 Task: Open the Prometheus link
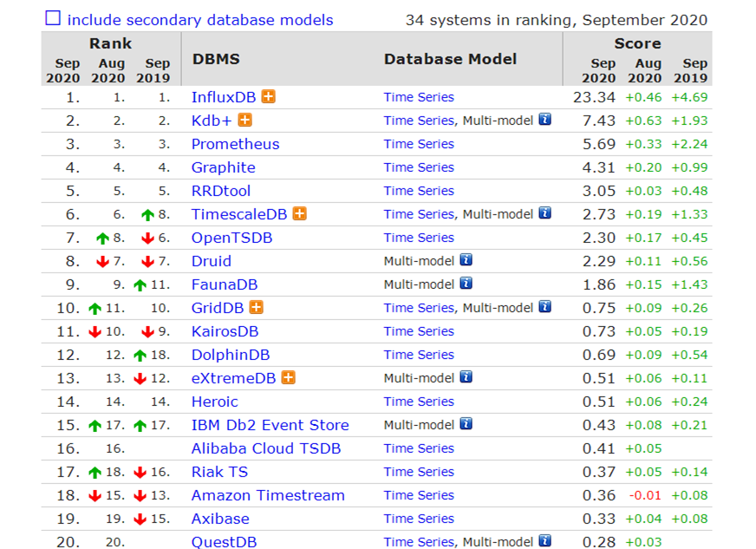(x=235, y=144)
